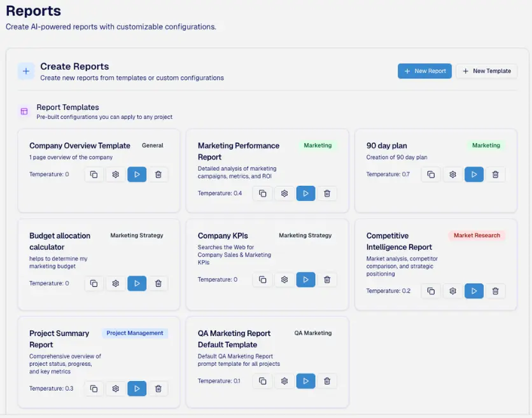Open settings for Project Summary Report

tap(116, 388)
